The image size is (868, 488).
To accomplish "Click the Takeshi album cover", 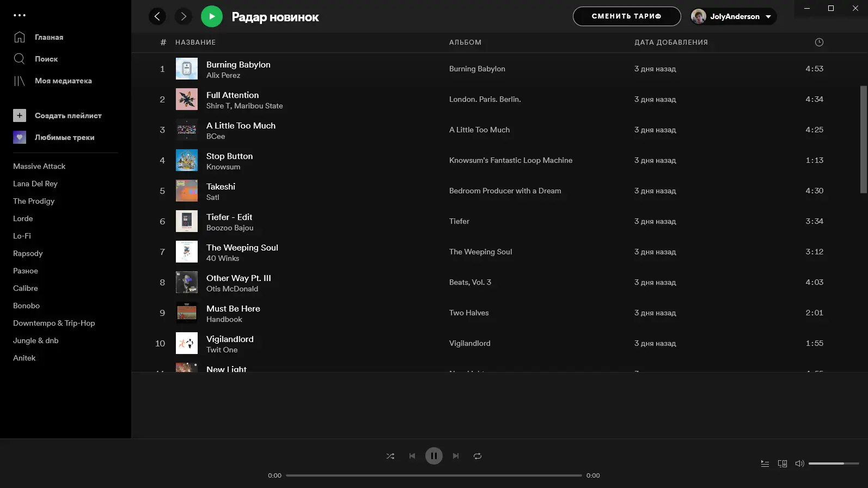I will 187,191.
